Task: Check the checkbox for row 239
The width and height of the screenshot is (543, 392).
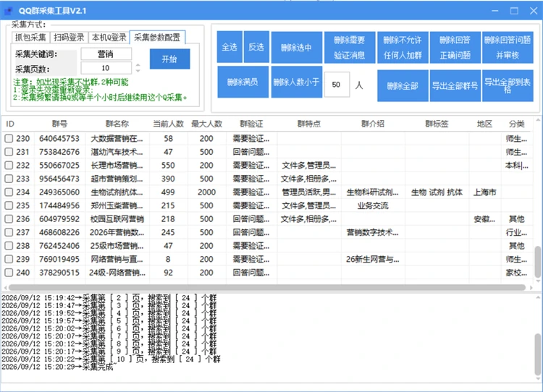Action: coord(9,259)
